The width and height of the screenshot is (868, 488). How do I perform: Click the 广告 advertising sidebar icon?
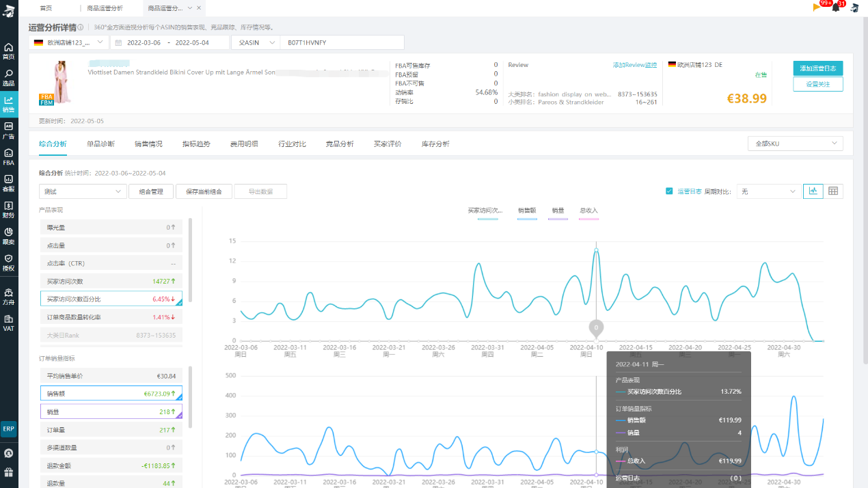[x=9, y=130]
